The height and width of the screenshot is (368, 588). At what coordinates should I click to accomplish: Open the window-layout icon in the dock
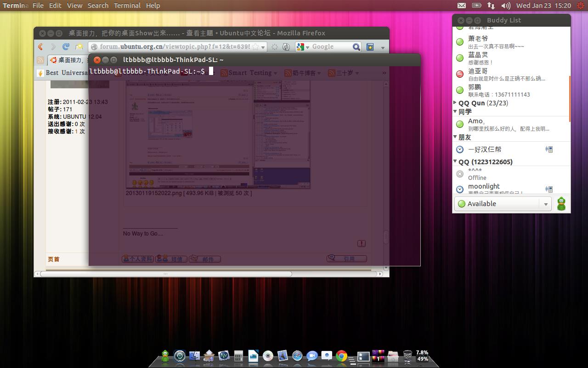[363, 356]
